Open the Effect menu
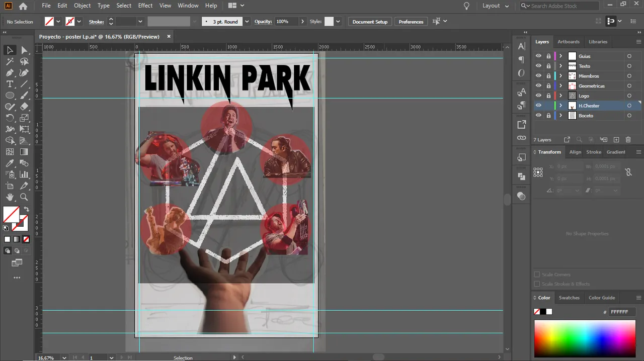 [x=145, y=6]
